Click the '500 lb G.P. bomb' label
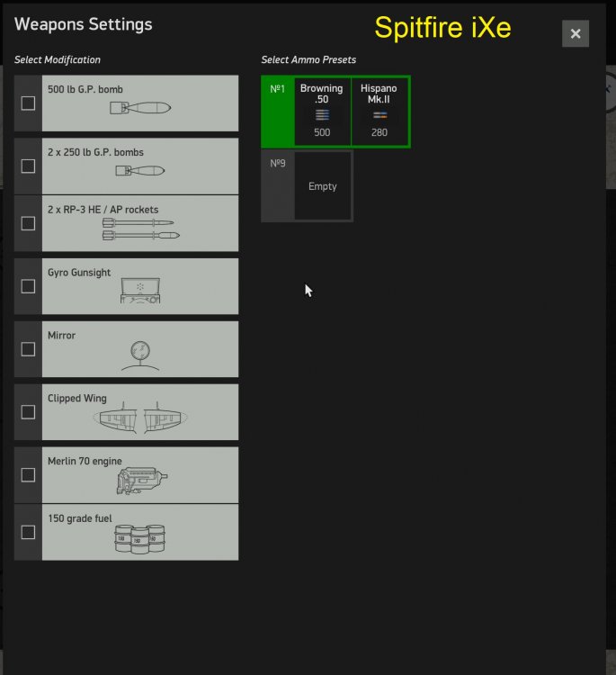The width and height of the screenshot is (616, 675). click(85, 89)
